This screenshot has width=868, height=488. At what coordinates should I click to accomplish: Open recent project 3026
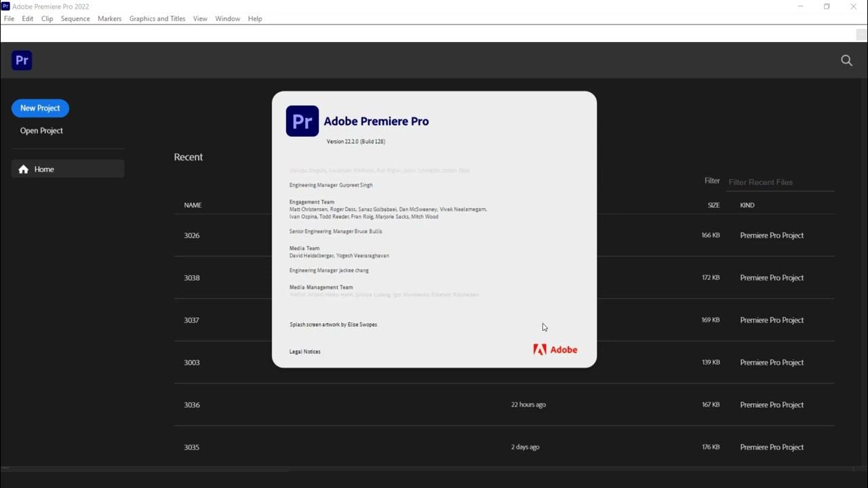[x=192, y=235]
